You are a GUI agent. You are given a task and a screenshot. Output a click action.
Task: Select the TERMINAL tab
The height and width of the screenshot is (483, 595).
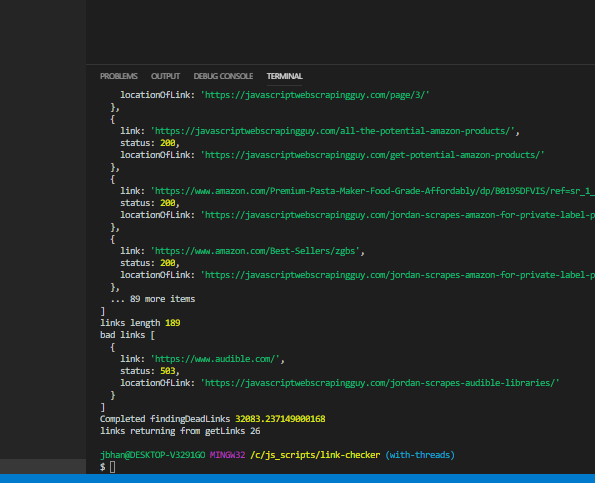[x=285, y=76]
